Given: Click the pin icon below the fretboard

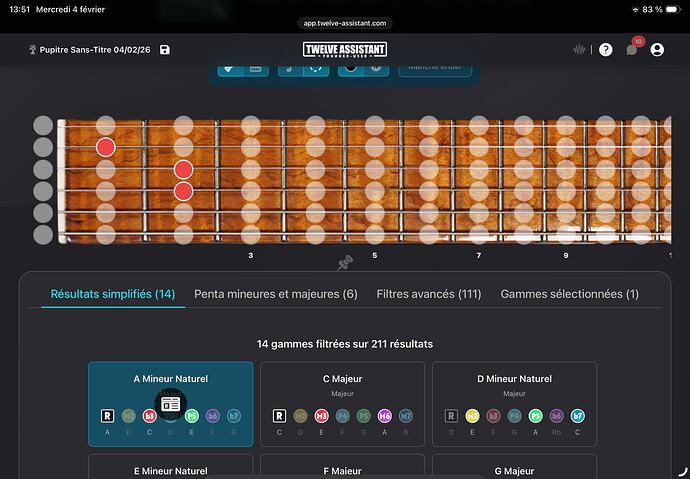Looking at the screenshot, I should point(345,262).
